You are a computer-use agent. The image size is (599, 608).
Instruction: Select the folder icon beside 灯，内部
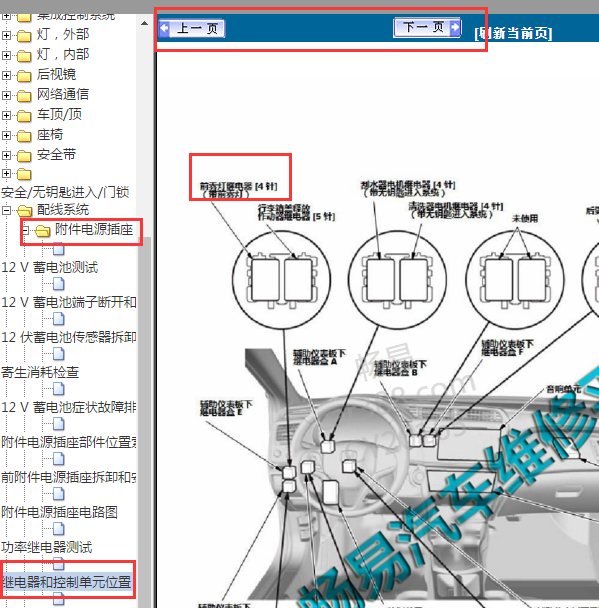pos(24,56)
